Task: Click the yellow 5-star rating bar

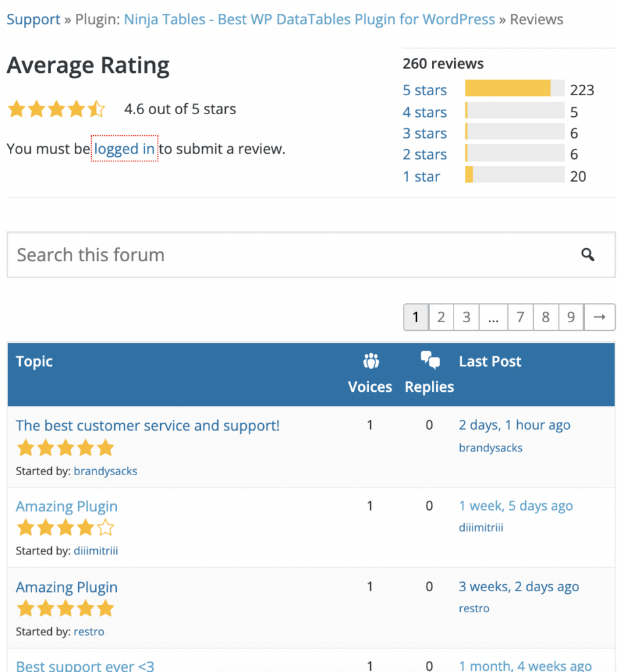Action: [x=509, y=89]
